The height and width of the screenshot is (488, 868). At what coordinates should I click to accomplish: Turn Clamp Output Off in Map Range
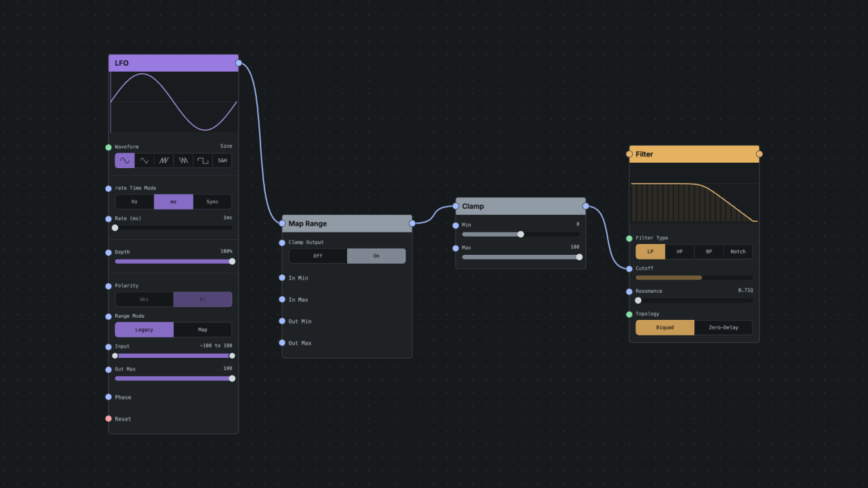(x=318, y=256)
